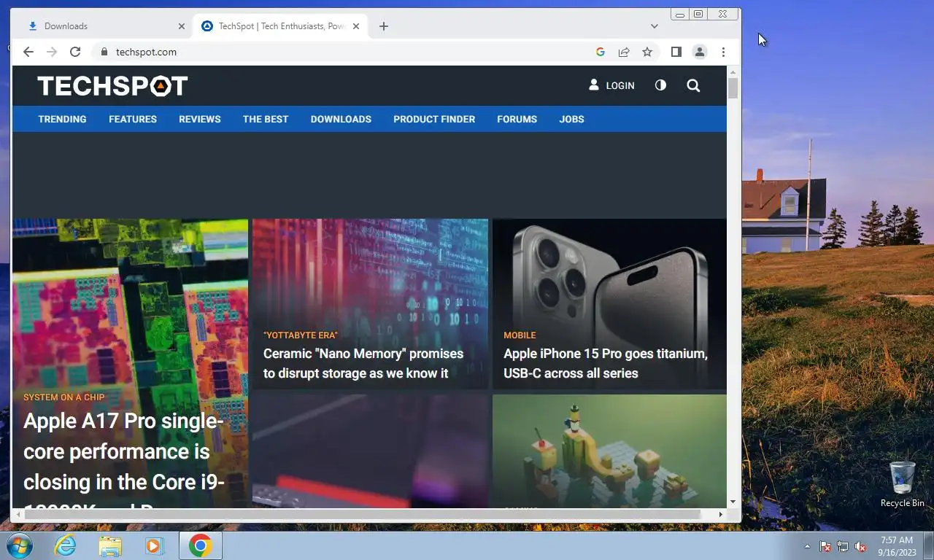Open THE BEST section
The height and width of the screenshot is (560, 934).
(266, 119)
